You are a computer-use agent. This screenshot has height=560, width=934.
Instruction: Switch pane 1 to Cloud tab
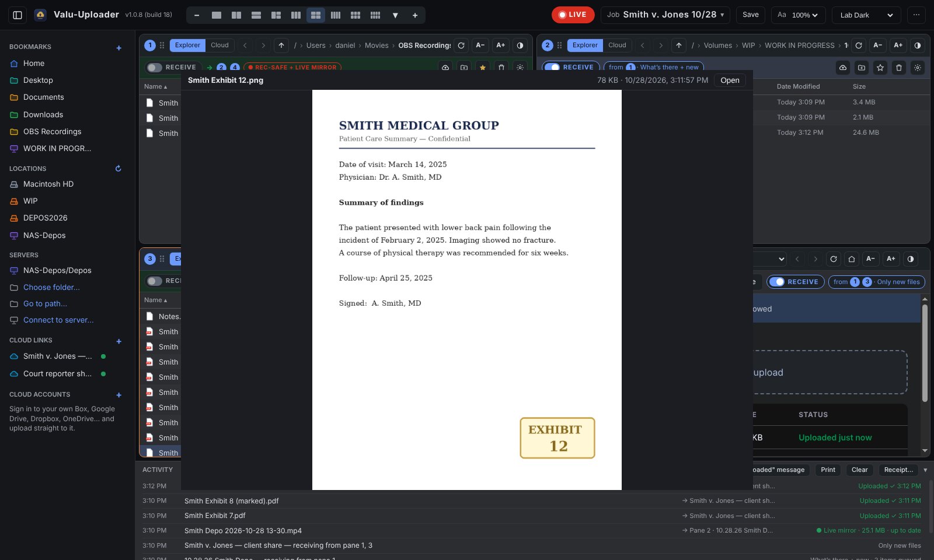(219, 45)
